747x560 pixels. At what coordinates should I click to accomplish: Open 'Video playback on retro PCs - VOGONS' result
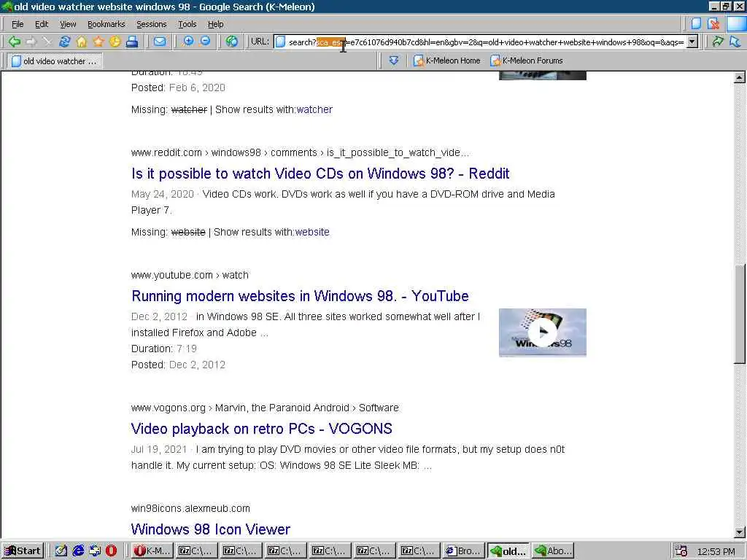point(262,429)
